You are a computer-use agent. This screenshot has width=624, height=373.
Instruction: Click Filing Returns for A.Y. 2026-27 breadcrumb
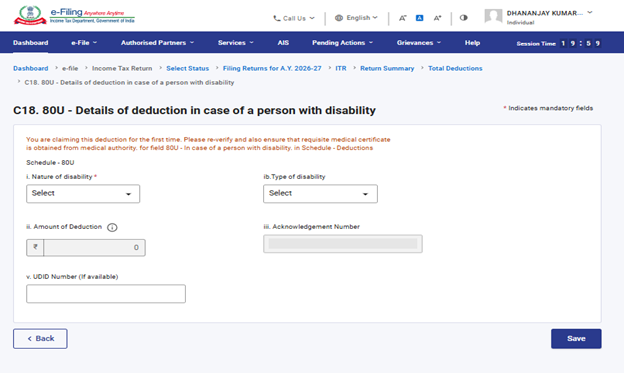coord(272,68)
